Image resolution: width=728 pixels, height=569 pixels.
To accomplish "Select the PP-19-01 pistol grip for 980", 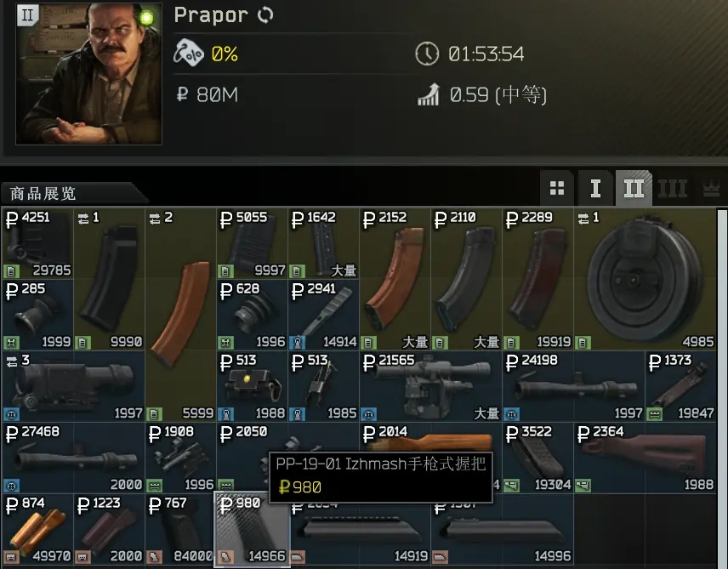I will point(252,530).
